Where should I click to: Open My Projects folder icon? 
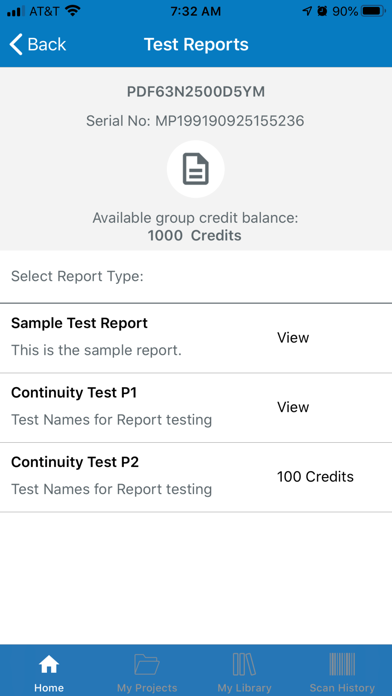pyautogui.click(x=147, y=664)
